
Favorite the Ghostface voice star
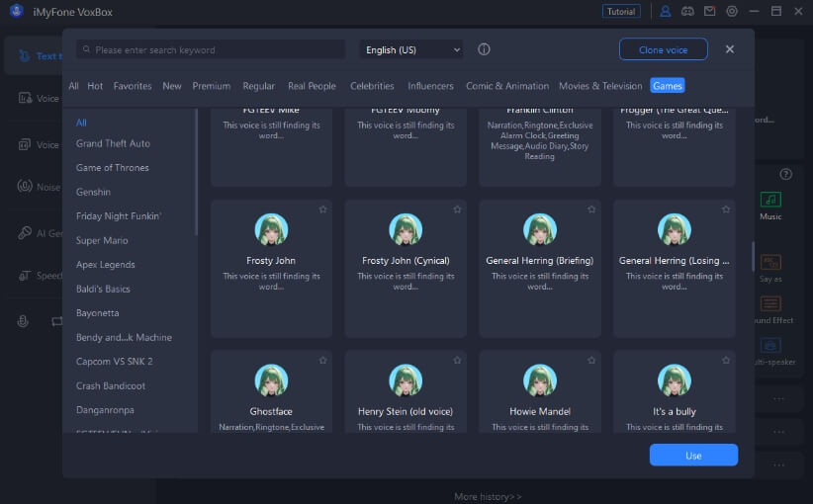click(323, 360)
